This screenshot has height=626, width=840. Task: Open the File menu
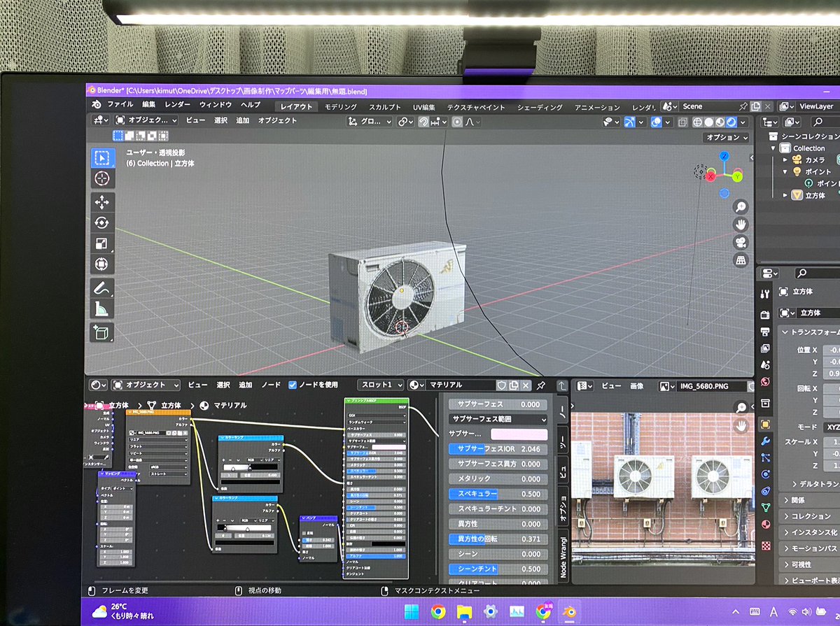120,105
